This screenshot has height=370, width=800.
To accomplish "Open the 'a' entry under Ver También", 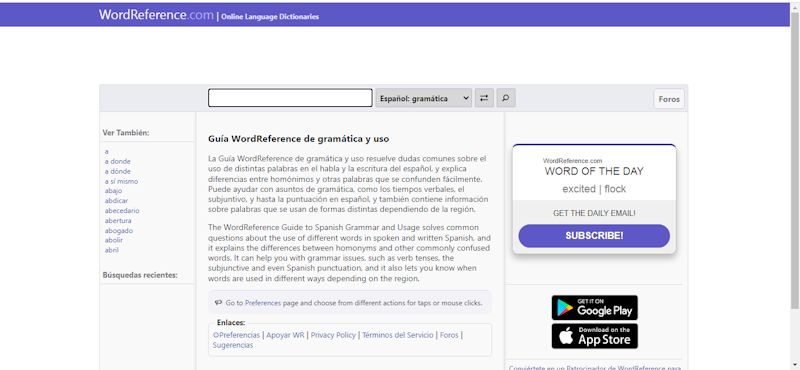I will click(x=107, y=152).
